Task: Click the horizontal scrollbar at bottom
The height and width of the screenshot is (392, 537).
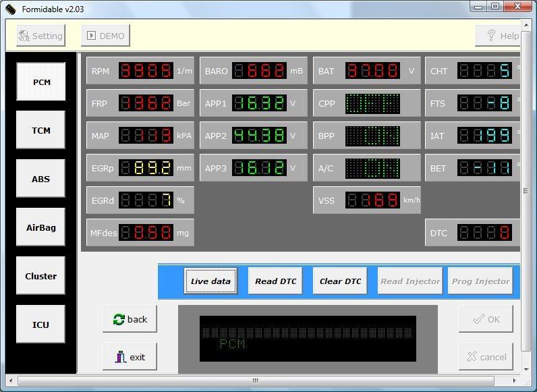Action: coord(255,381)
